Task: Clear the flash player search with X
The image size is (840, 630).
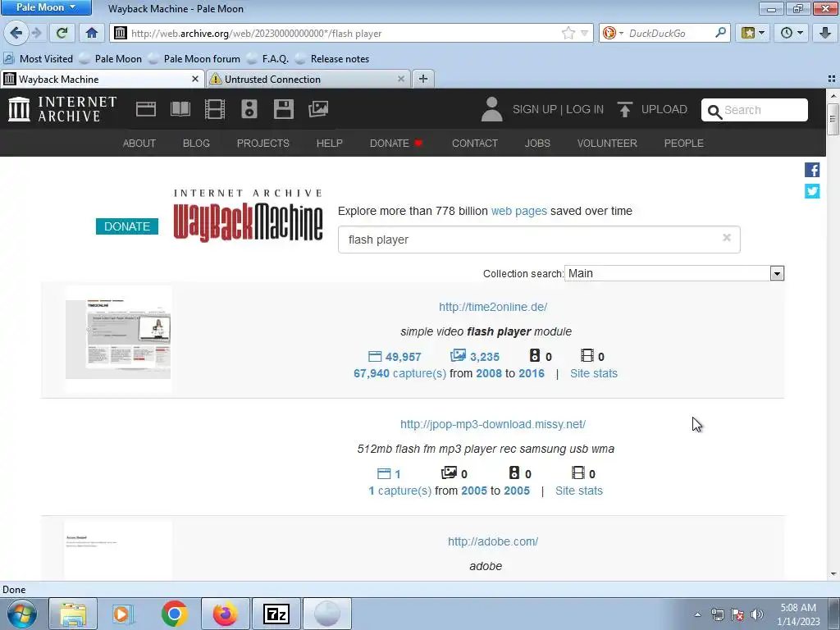Action: (x=727, y=237)
